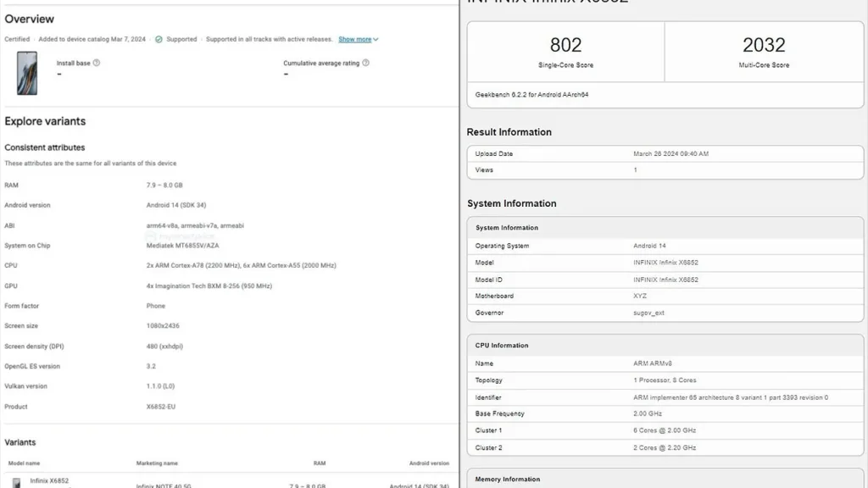Select the Infinix X6852 variant row name
This screenshot has width=868, height=488.
point(49,481)
